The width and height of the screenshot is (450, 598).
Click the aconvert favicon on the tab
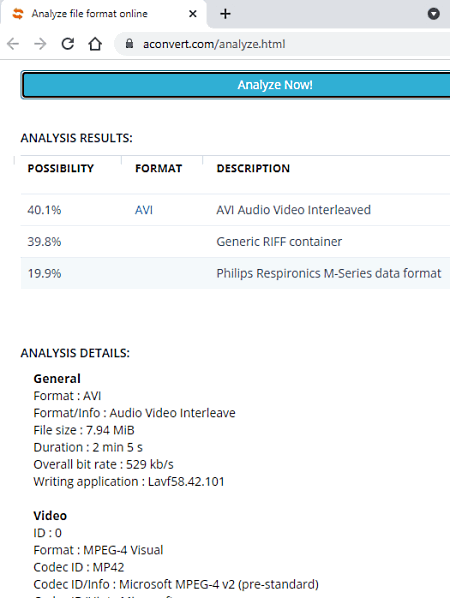tap(18, 14)
